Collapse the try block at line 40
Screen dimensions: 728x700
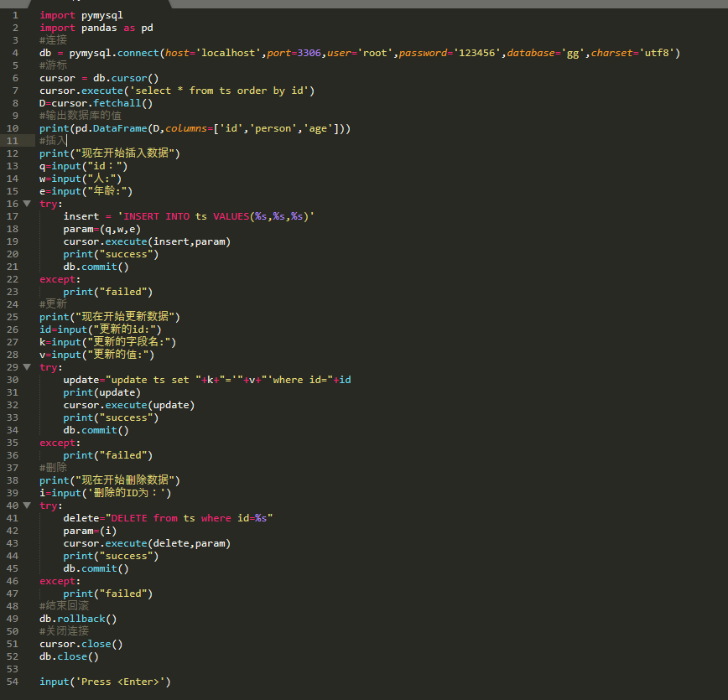(27, 506)
